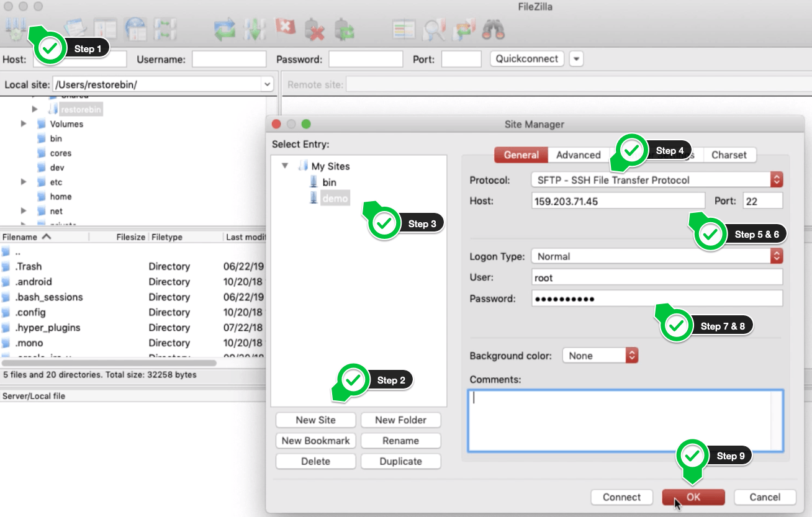Select the .mono directory row
The height and width of the screenshot is (517, 812).
pyautogui.click(x=133, y=343)
